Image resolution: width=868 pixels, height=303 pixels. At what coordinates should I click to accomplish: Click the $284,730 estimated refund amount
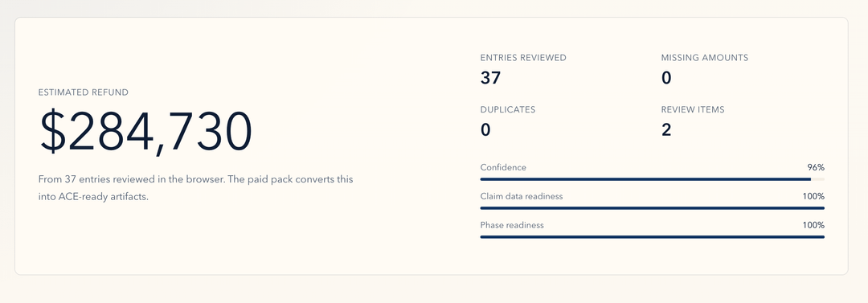(x=146, y=133)
